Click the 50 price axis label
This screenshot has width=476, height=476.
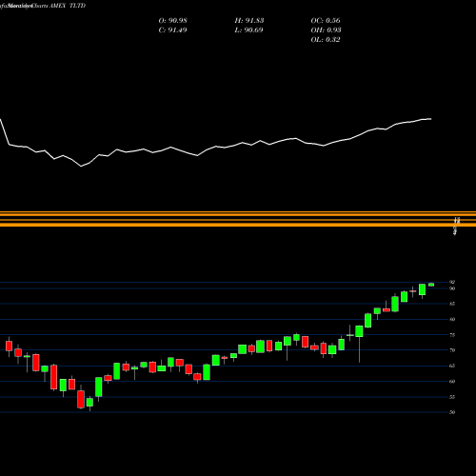point(452,412)
